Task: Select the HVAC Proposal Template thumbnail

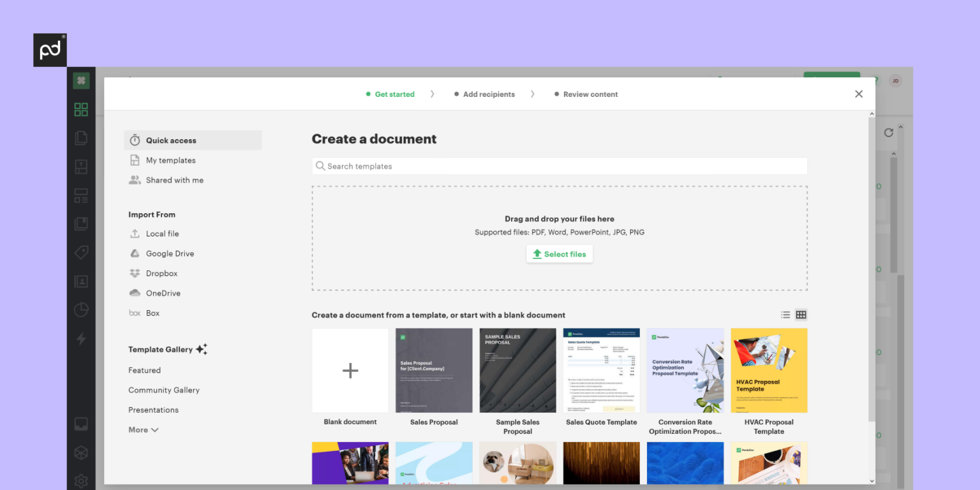Action: (769, 371)
